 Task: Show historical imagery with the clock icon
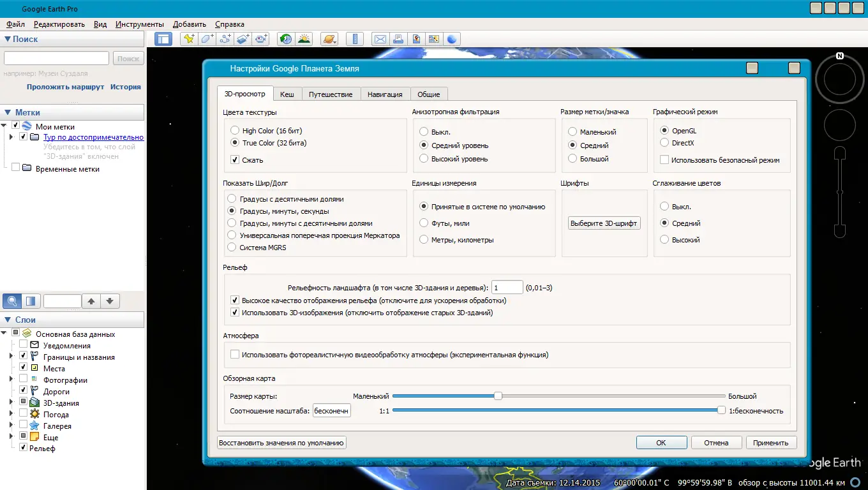(286, 39)
